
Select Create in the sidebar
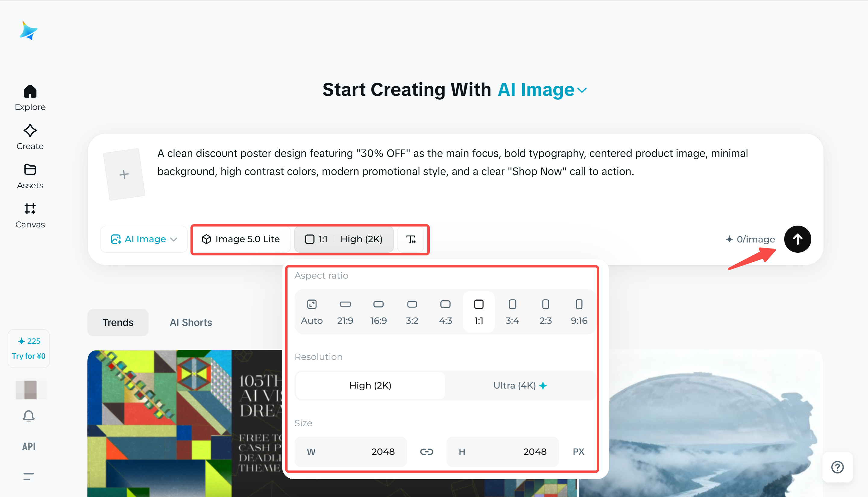tap(30, 136)
